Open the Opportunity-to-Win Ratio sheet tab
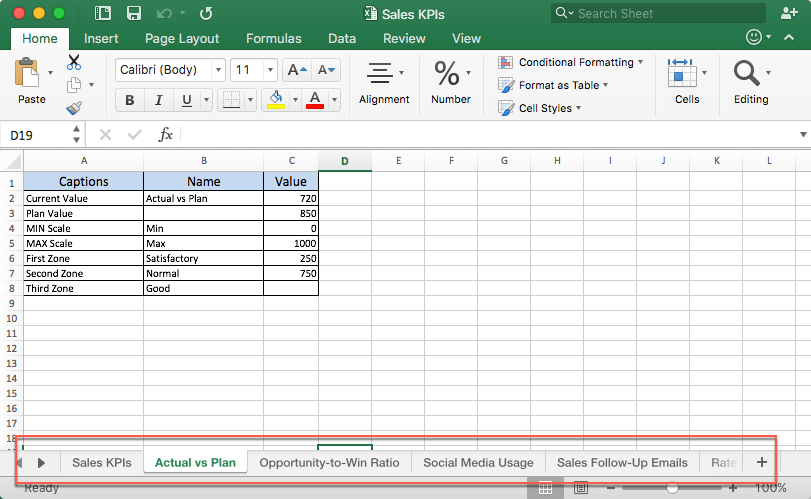The image size is (811, 499). pos(329,462)
